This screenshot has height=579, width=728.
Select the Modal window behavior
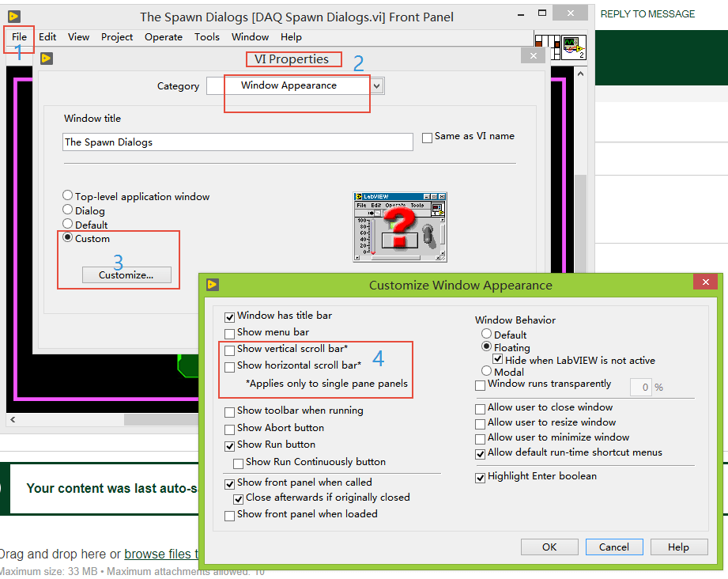[487, 372]
